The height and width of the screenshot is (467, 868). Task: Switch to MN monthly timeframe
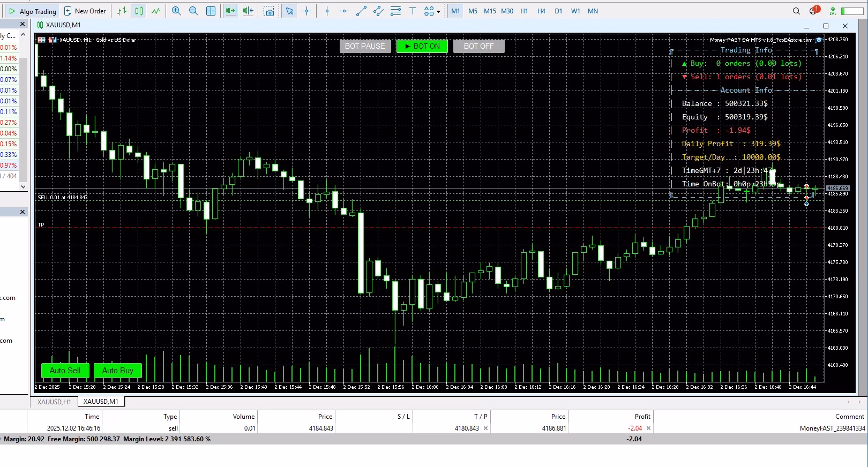[593, 11]
